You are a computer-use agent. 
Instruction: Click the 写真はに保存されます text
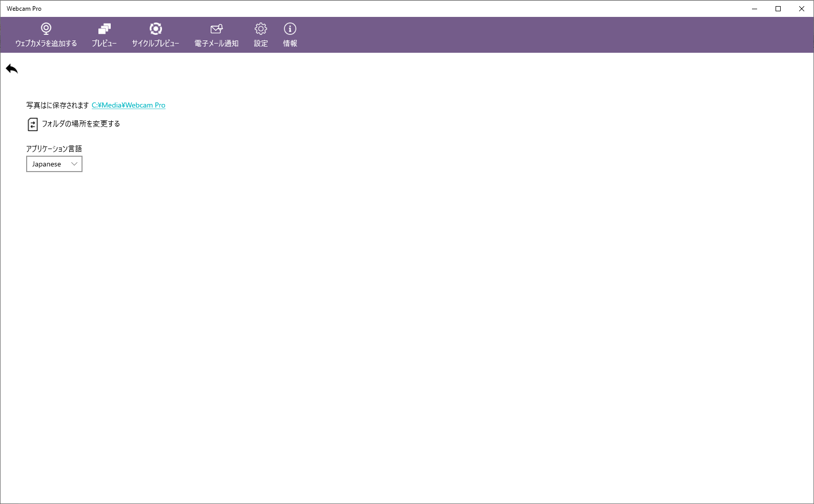pos(57,105)
